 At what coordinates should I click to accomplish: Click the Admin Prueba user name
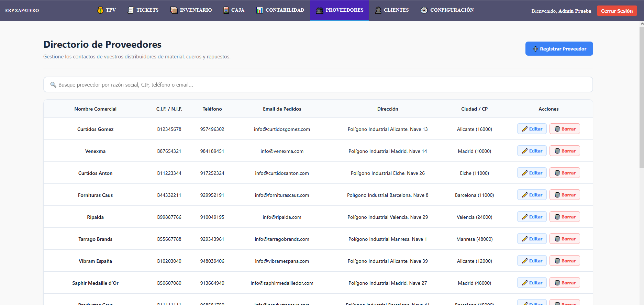pyautogui.click(x=575, y=11)
